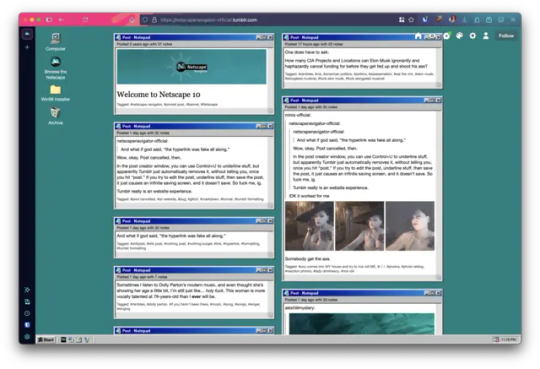Bookmark this page with the star icon

coord(411,20)
